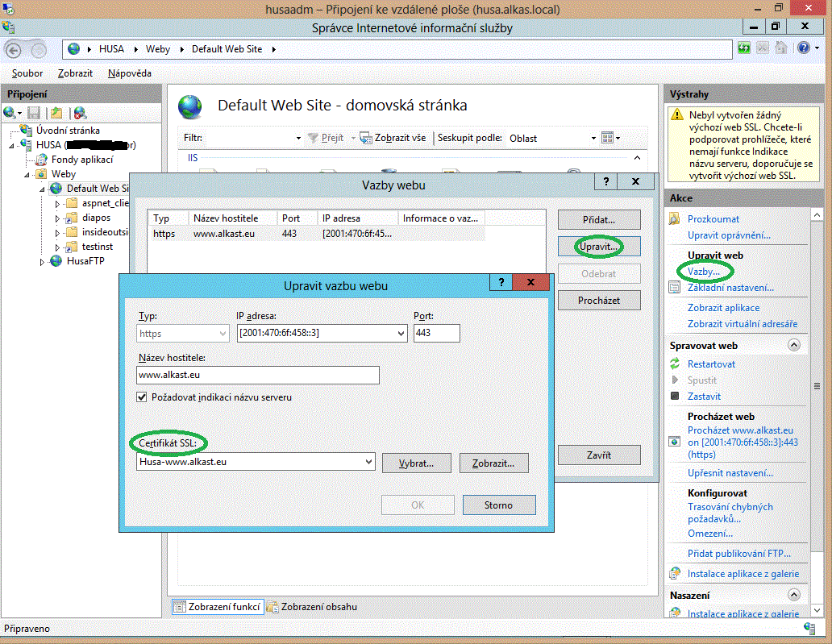Open the Nápověda menu

coord(129,73)
